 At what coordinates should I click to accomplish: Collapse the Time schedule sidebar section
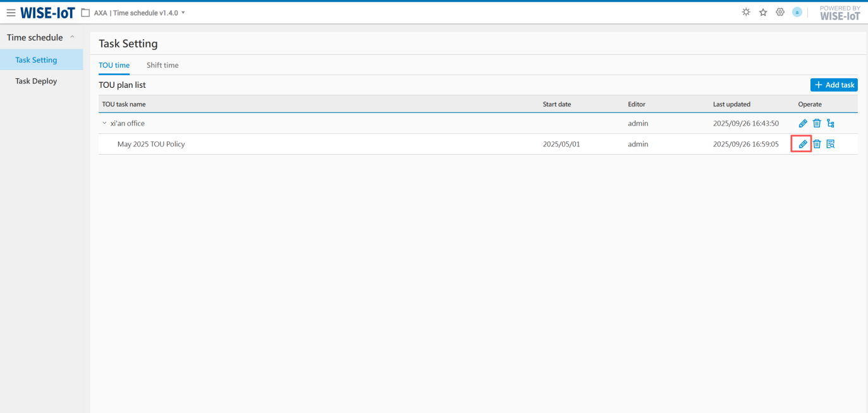(72, 37)
